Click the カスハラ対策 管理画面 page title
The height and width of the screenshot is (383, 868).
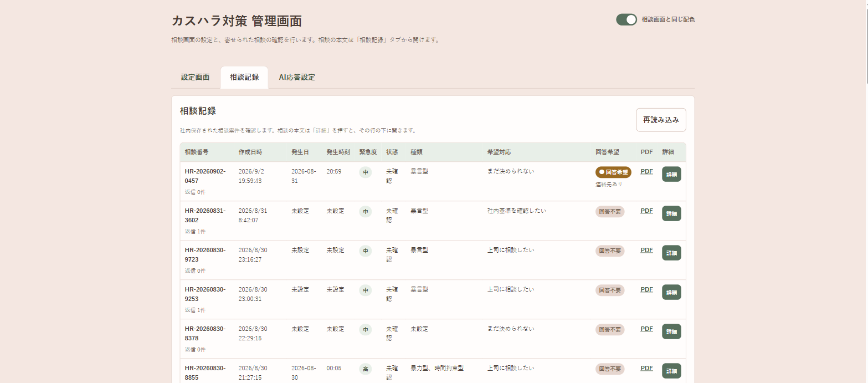pos(237,21)
